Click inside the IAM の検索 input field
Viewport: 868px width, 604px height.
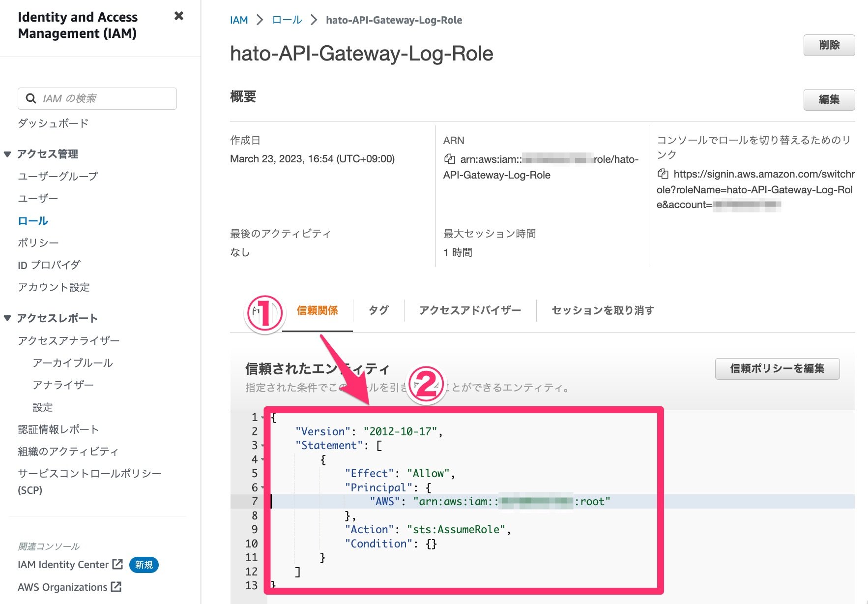click(98, 98)
